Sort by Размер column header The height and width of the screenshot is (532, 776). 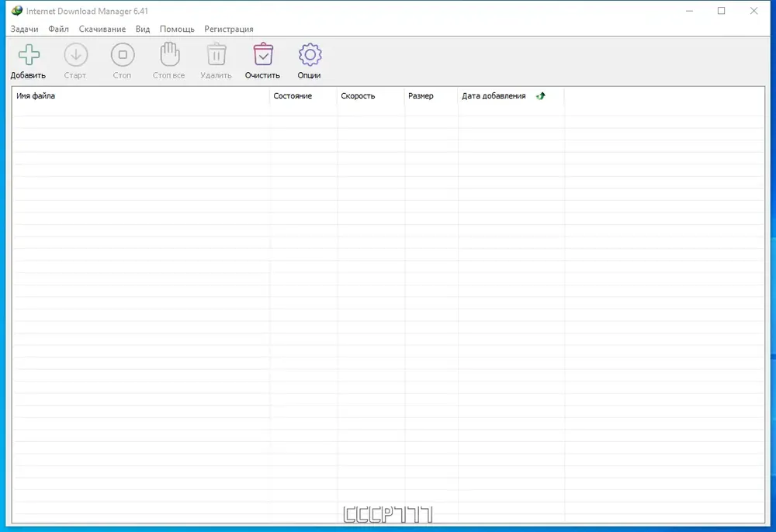click(x=431, y=96)
